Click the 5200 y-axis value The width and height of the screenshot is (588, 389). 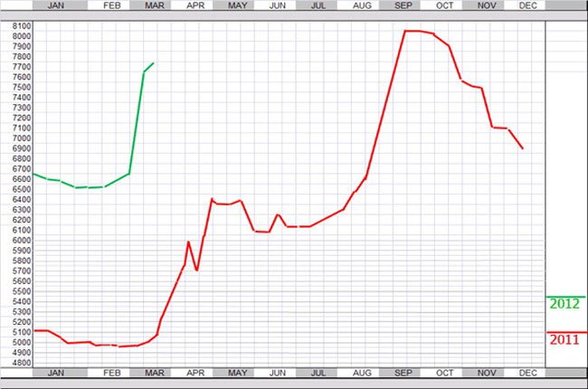[x=22, y=322]
